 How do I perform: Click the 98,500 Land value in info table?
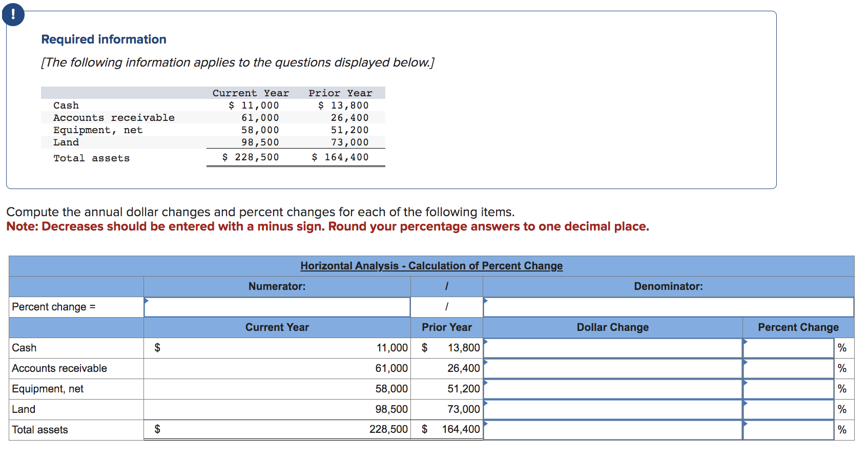260,142
